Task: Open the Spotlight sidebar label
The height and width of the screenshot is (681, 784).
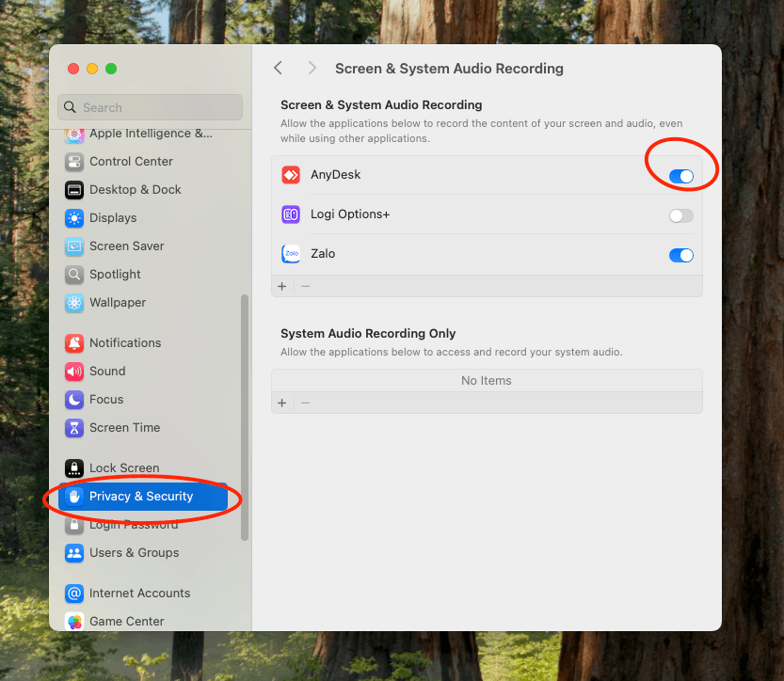Action: click(115, 275)
